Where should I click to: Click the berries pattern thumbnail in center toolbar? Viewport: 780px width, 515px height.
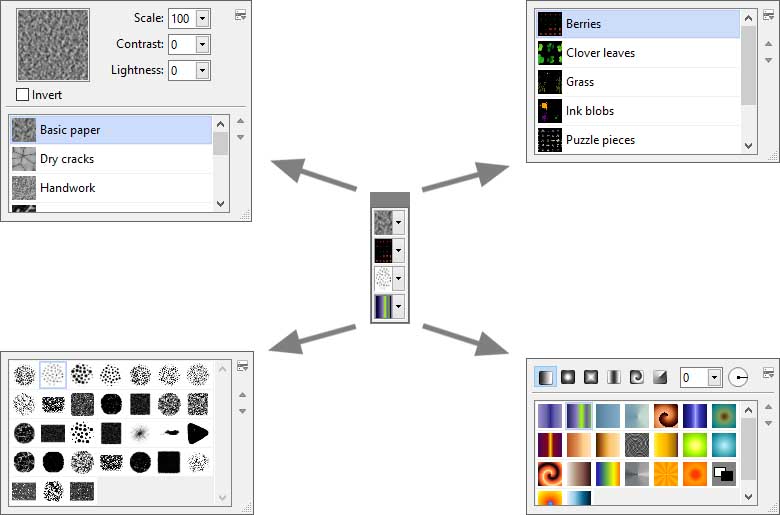[383, 250]
